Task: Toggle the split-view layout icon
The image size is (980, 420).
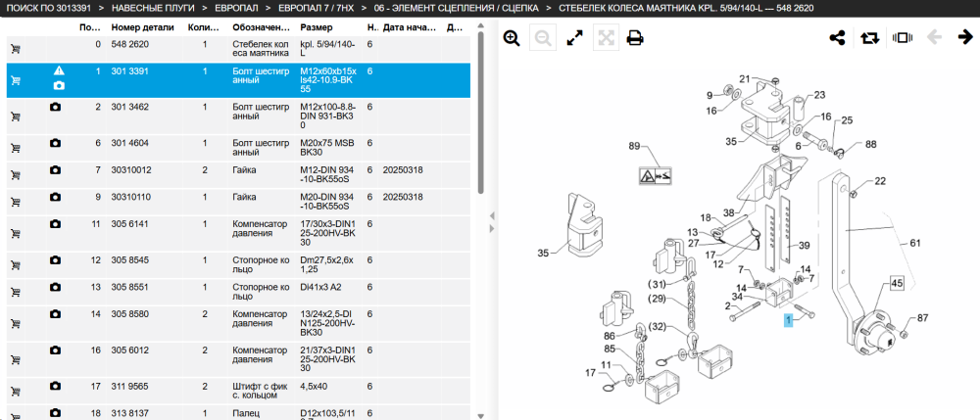Action: (x=903, y=38)
